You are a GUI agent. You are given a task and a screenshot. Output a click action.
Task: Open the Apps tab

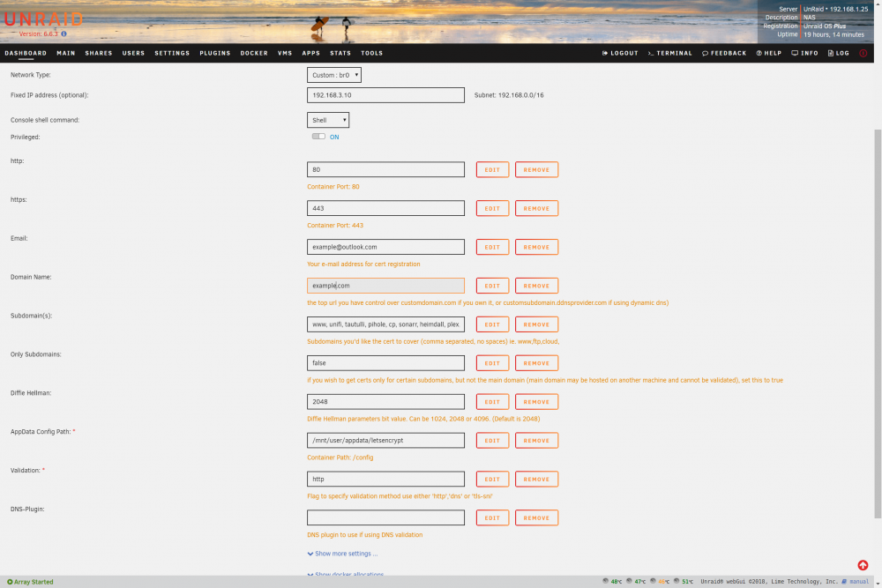(x=310, y=53)
